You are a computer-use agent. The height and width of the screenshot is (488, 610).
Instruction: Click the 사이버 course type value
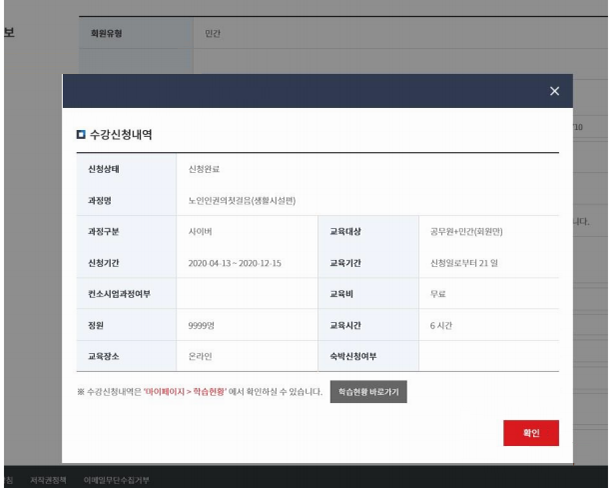200,232
